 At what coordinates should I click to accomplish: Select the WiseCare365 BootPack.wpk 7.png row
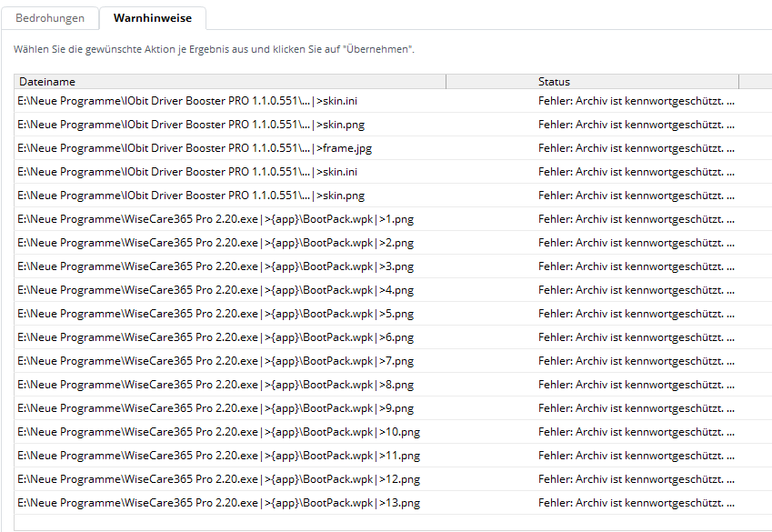point(393,361)
